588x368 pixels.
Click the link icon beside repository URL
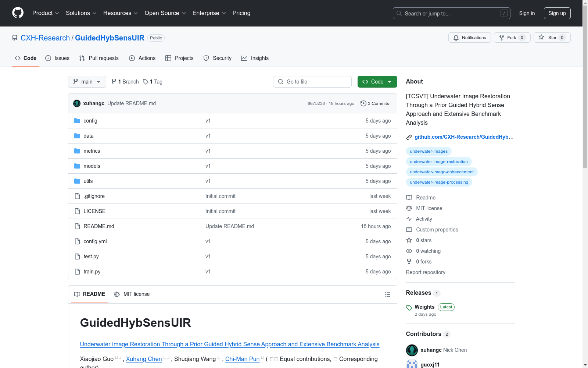tap(409, 137)
